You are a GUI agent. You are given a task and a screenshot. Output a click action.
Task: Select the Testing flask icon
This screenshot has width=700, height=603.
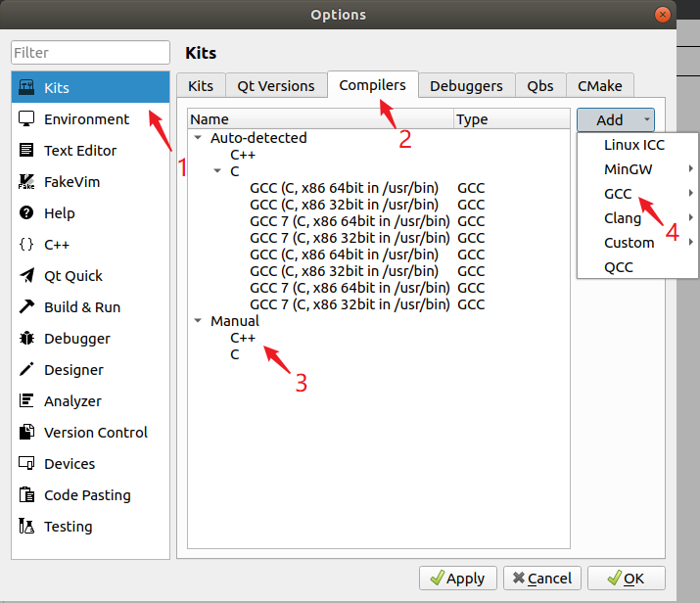coord(26,527)
